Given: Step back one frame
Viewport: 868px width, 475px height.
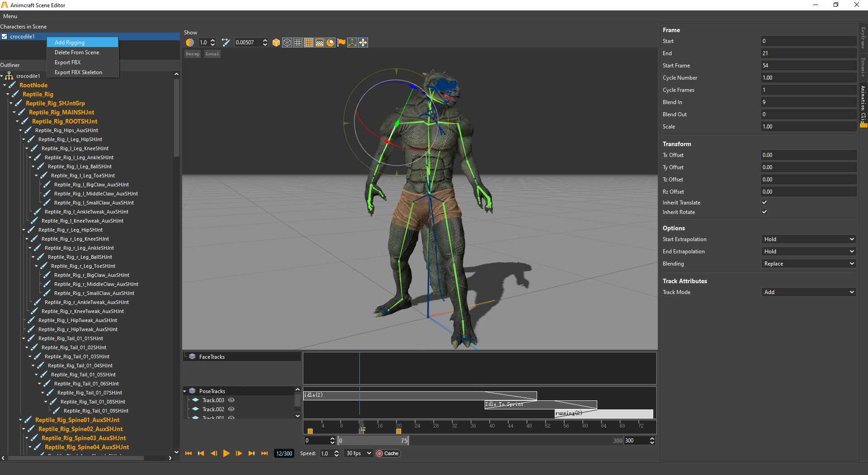Looking at the screenshot, I should coord(214,453).
